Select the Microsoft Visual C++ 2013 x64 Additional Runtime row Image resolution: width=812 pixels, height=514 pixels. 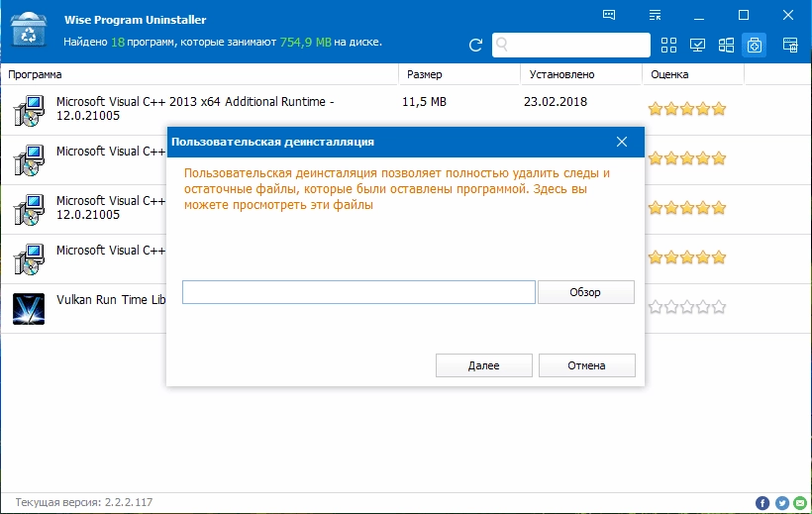(x=406, y=110)
